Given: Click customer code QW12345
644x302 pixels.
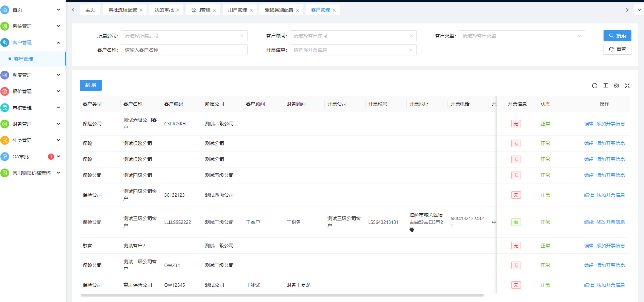Looking at the screenshot, I should (174, 285).
